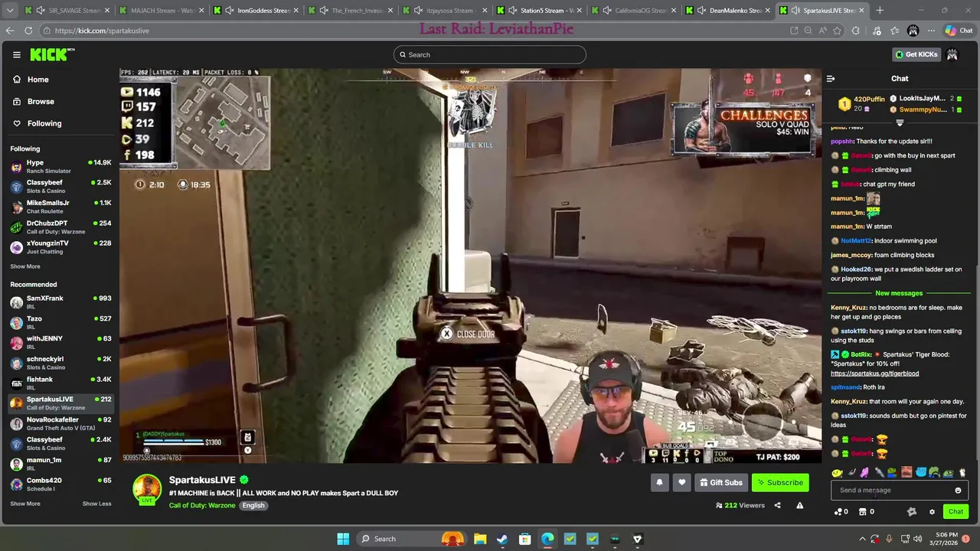Open MikeSmallsJr channel
This screenshot has width=980, height=551.
[60, 207]
